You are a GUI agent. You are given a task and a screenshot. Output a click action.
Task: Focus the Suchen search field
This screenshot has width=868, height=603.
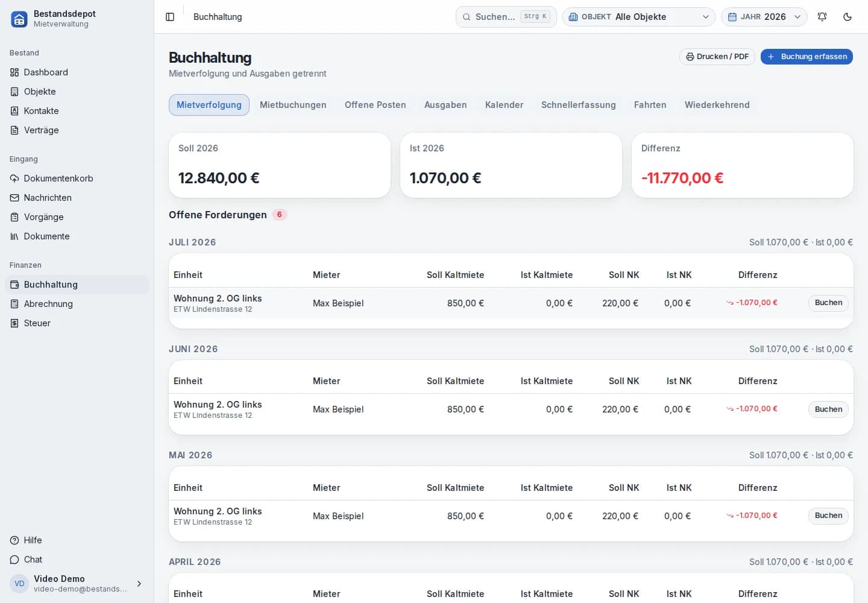[506, 17]
